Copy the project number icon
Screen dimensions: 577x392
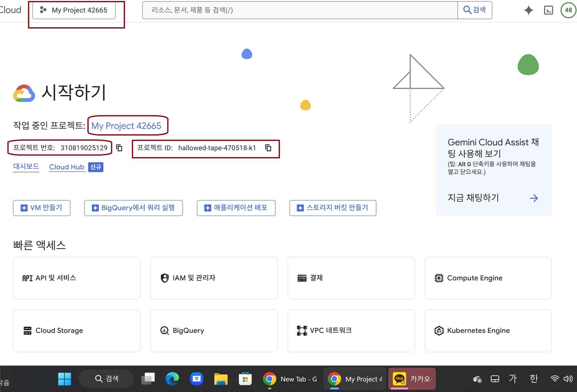click(119, 148)
